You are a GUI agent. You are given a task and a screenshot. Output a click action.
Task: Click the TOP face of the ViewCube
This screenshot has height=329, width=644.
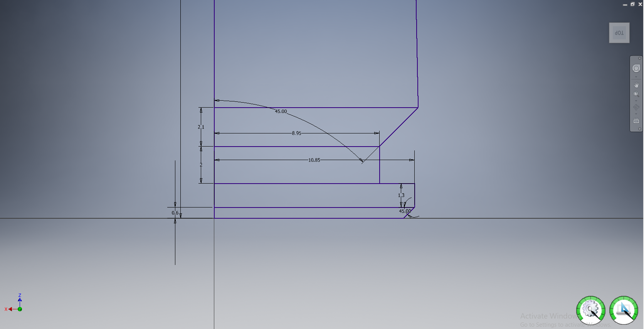[x=619, y=33]
